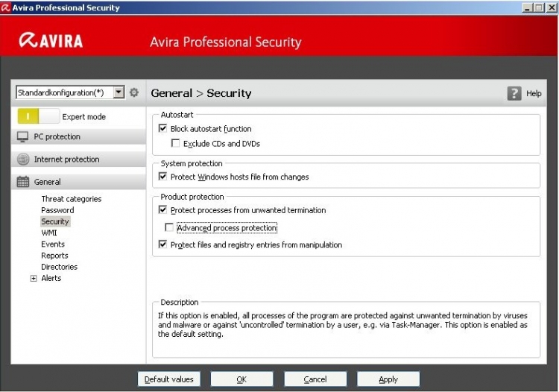Viewport: 559px width, 392px height.
Task: Uncheck Protect Windows hosts file from changes
Action: pyautogui.click(x=163, y=177)
